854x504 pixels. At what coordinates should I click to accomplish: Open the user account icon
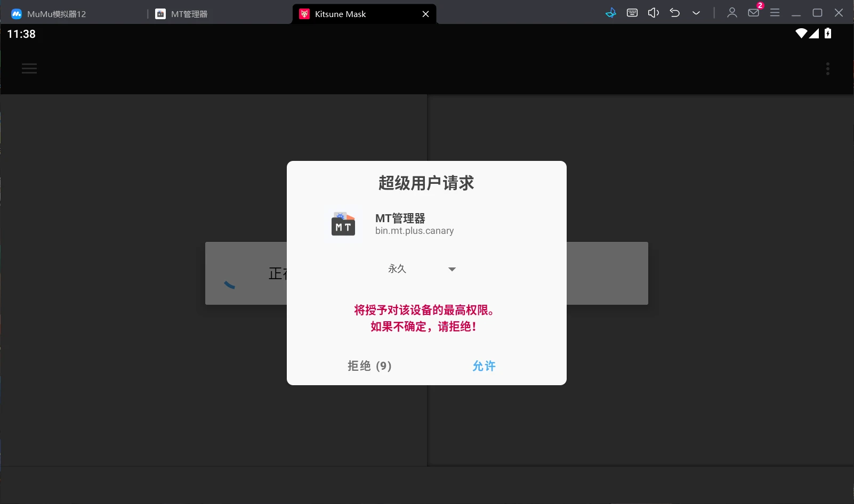732,12
